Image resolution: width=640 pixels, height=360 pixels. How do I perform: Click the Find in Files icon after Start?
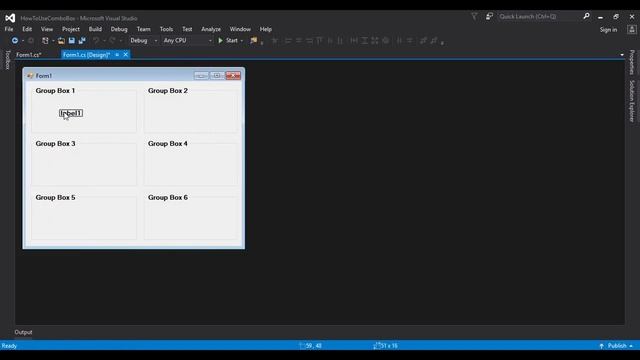tap(253, 40)
